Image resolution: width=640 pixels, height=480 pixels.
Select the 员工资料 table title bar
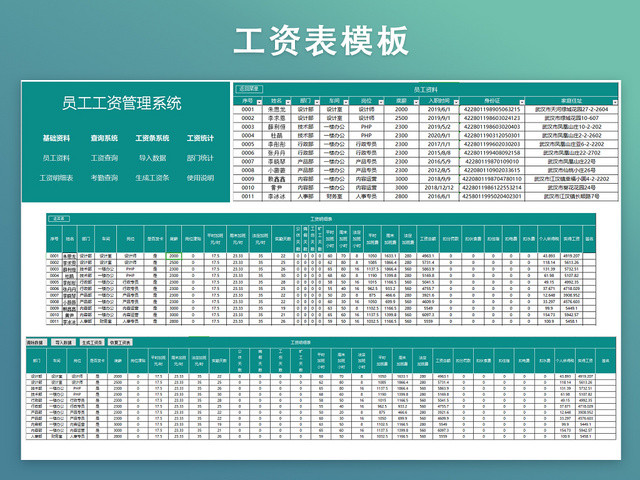426,89
